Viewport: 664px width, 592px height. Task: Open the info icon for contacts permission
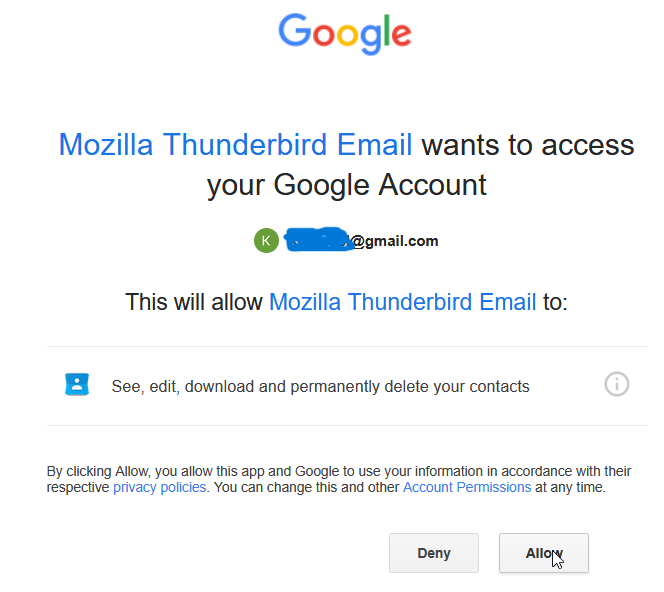tap(617, 384)
